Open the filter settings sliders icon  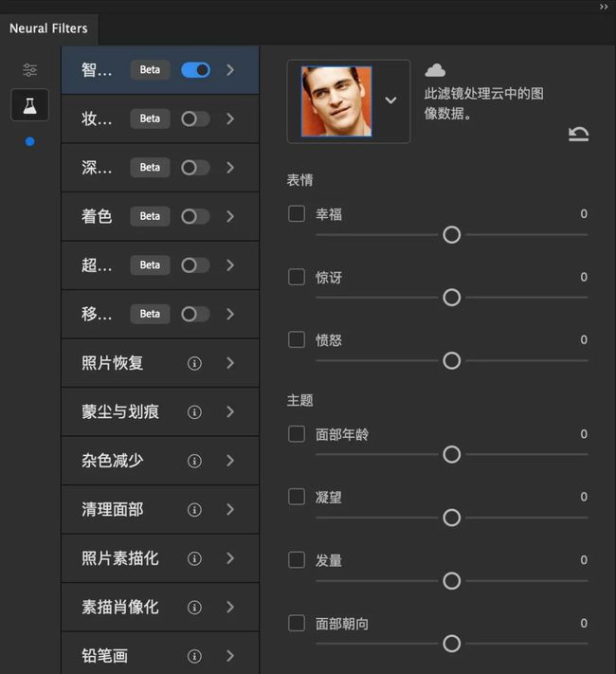click(29, 70)
